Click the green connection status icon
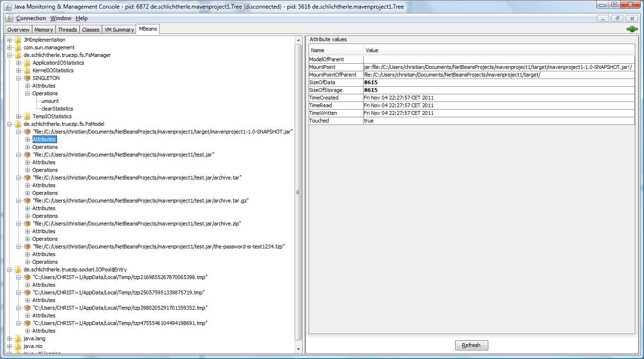 click(632, 29)
